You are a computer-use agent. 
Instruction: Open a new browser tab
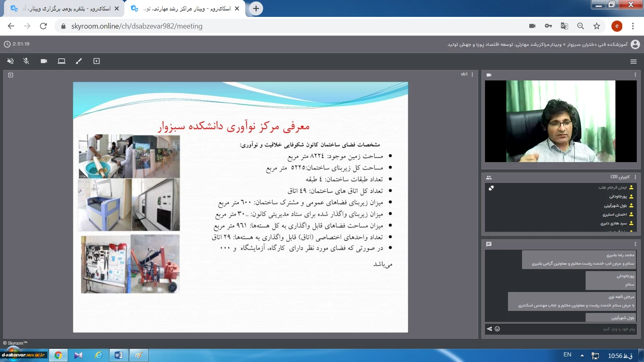[x=256, y=8]
